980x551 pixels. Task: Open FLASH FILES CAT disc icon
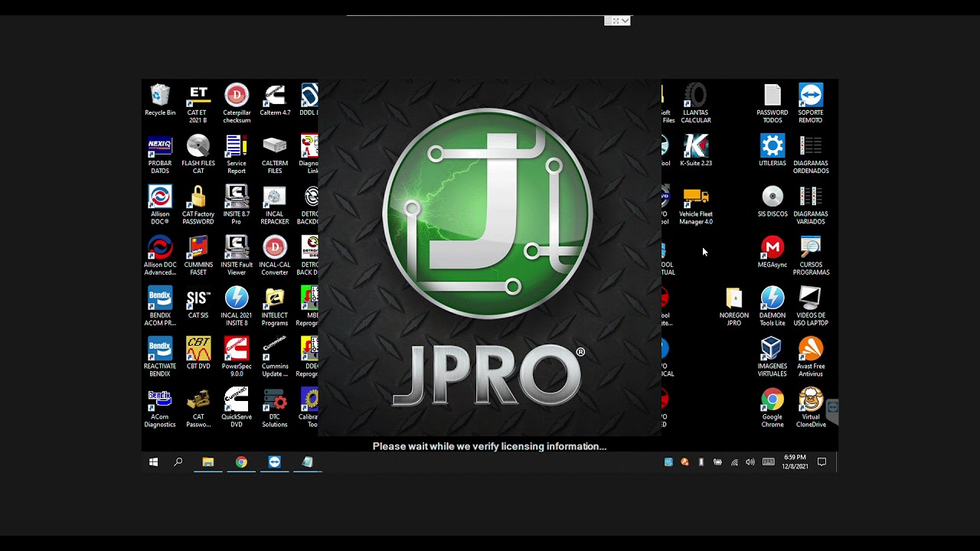pos(198,155)
